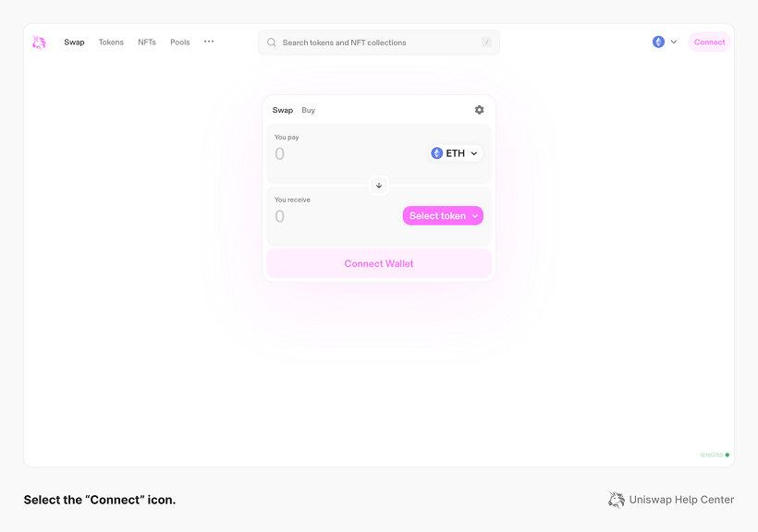Click the Uniswap Help Center logo
758x532 pixels.
coord(617,500)
